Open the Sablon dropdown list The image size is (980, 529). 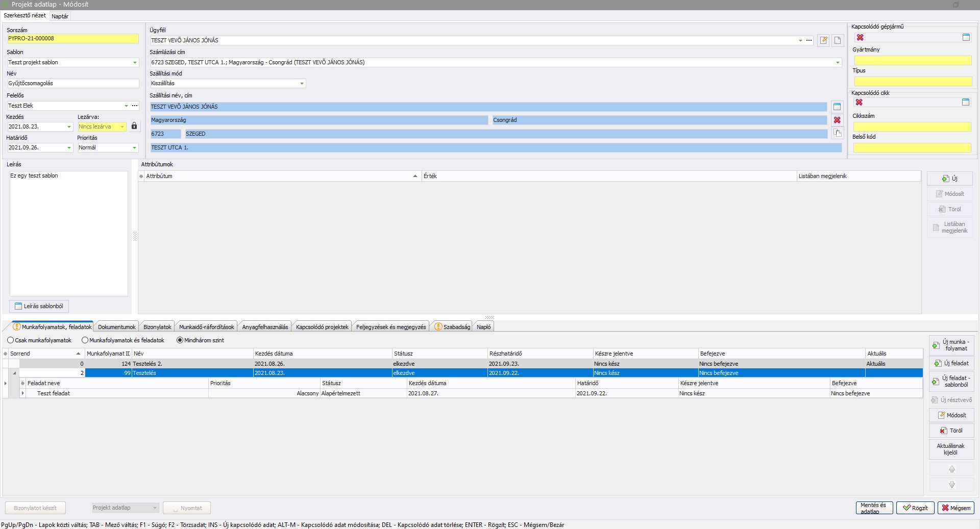point(135,63)
